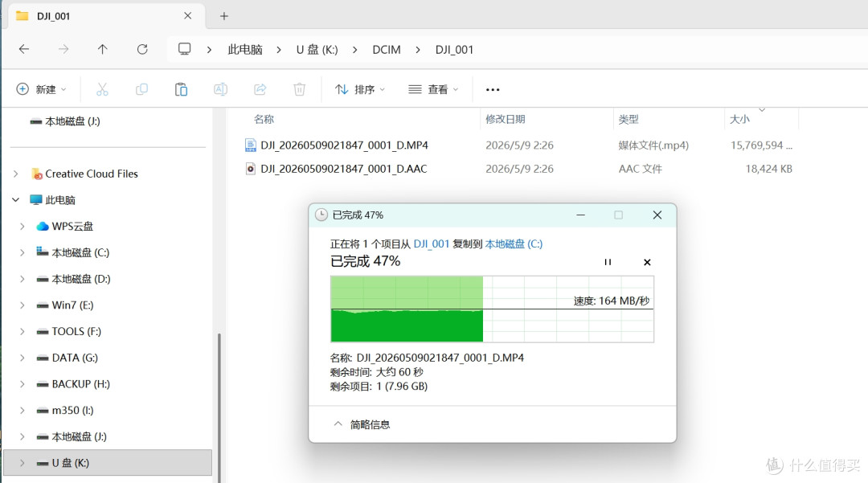Click 此电脑 in the address breadcrumb
868x483 pixels.
coord(245,50)
